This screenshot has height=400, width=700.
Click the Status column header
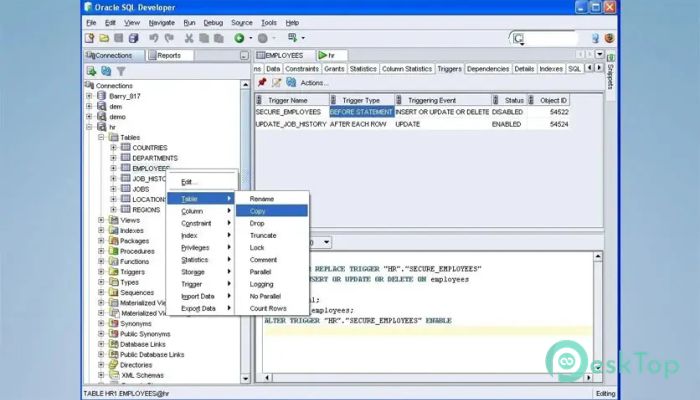[x=509, y=100]
